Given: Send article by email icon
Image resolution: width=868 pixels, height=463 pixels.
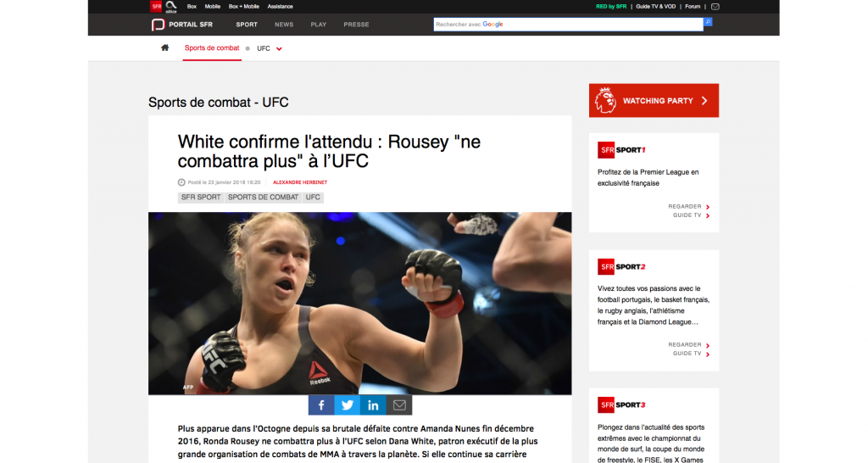Looking at the screenshot, I should pos(399,404).
